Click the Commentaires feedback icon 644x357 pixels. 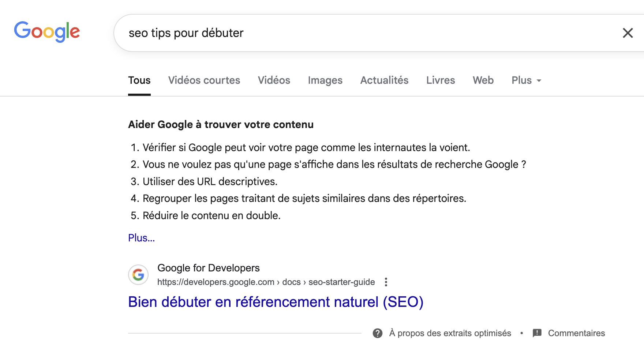(x=537, y=333)
